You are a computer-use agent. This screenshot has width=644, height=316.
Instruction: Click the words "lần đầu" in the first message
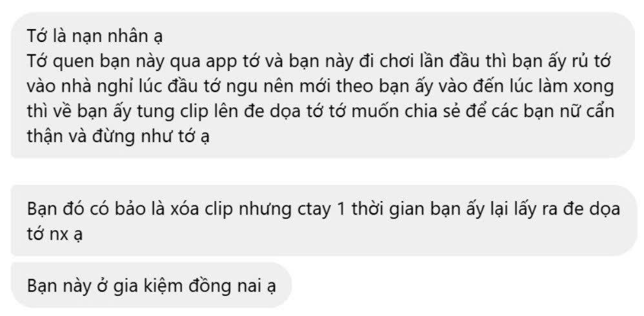(436, 62)
